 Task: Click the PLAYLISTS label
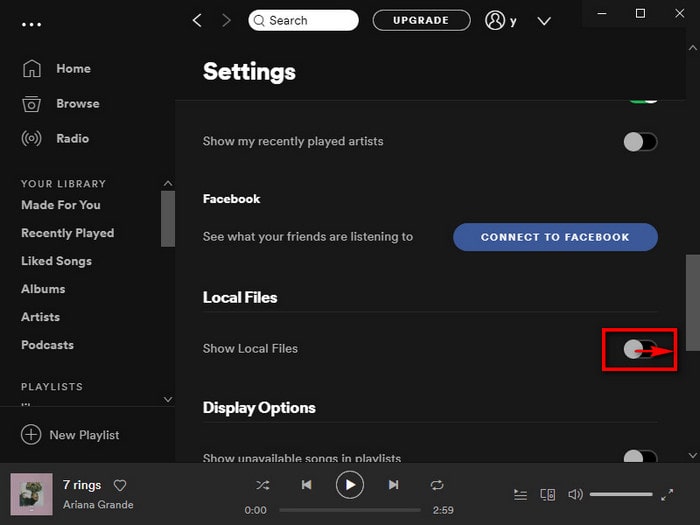point(52,387)
